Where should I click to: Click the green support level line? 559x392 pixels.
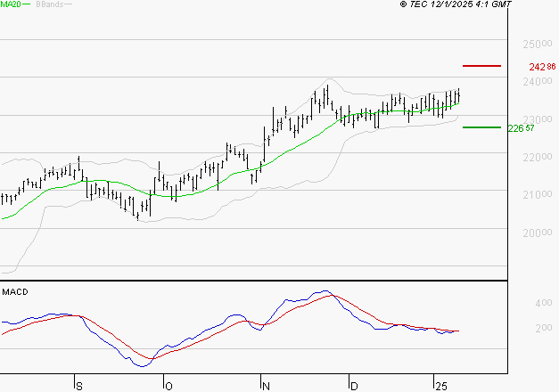(x=481, y=127)
